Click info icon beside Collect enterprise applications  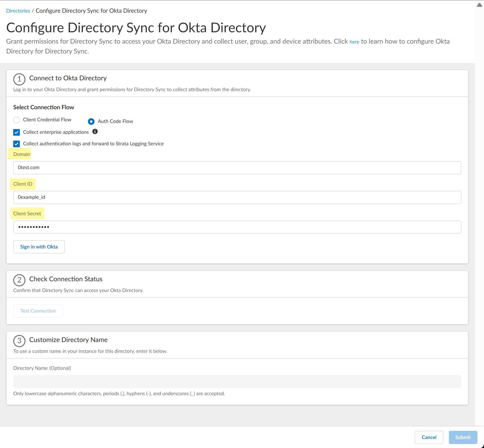point(95,131)
